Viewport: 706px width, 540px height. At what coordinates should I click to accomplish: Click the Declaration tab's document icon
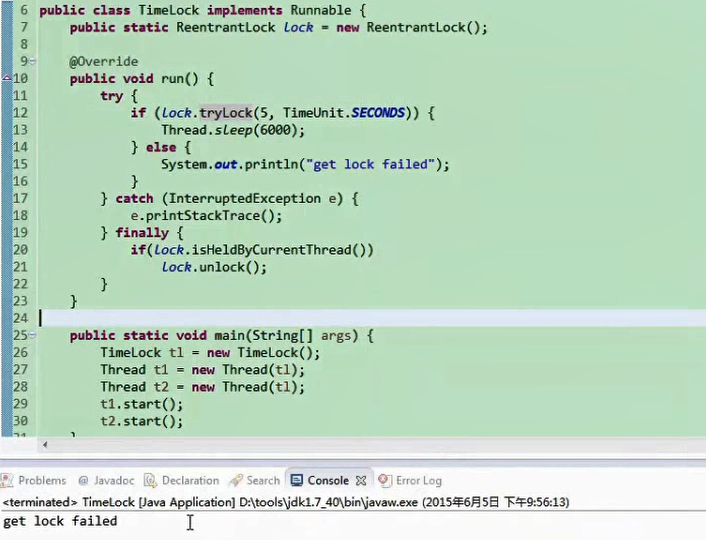coord(150,481)
